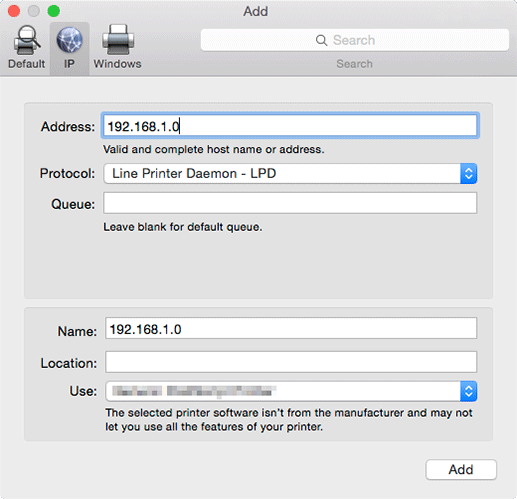Click the magnifying glass in the search box
Image resolution: width=517 pixels, height=499 pixels.
[x=321, y=40]
